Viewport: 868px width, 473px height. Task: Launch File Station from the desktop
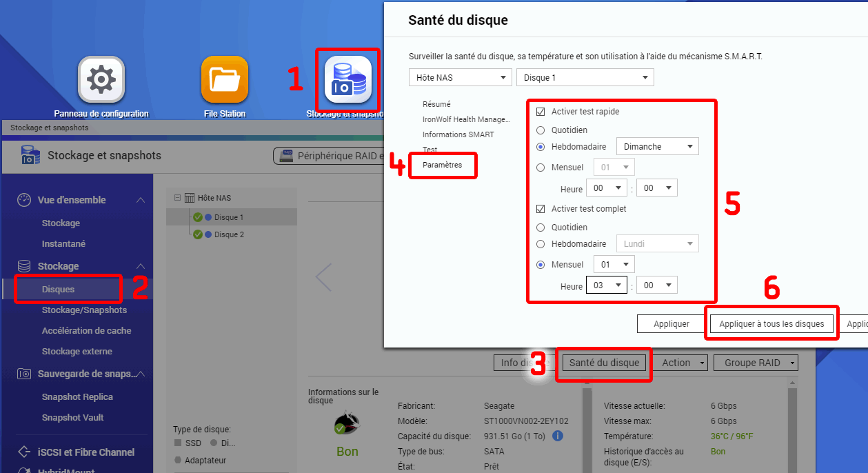tap(224, 79)
